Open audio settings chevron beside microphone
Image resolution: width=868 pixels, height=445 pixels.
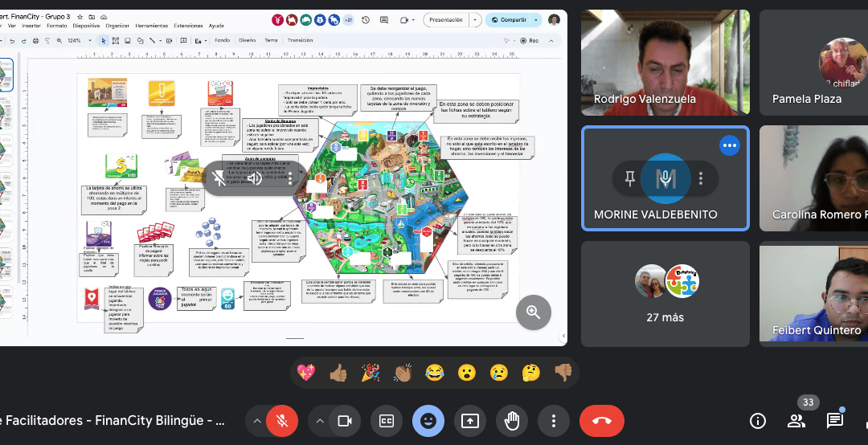pyautogui.click(x=257, y=421)
